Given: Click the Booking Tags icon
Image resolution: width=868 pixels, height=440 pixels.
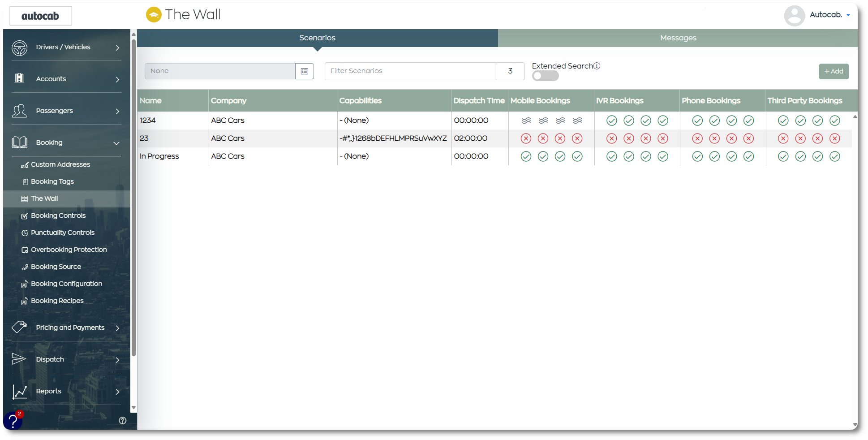Looking at the screenshot, I should 25,182.
